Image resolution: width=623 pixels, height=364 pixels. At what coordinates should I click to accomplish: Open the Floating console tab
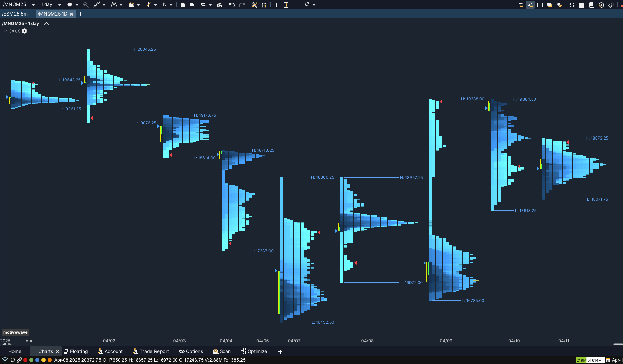coord(76,351)
